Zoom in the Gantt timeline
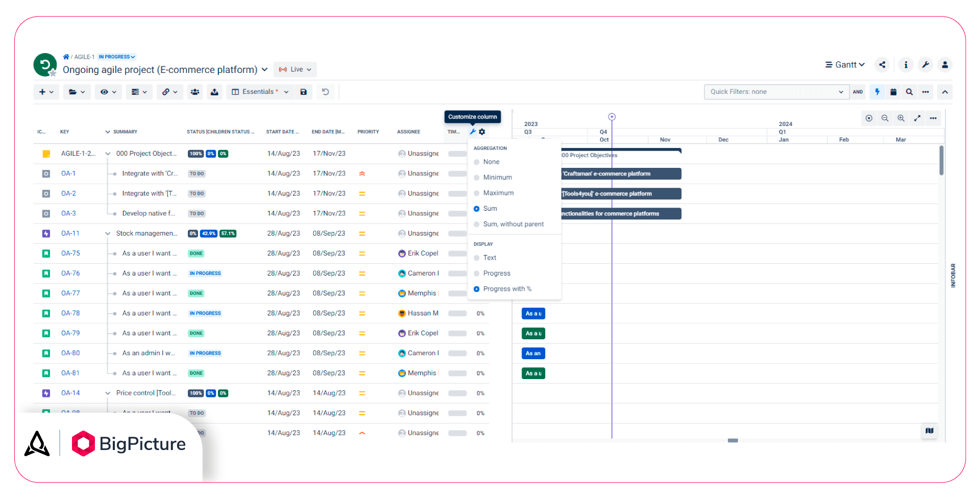This screenshot has width=980, height=499. point(901,118)
